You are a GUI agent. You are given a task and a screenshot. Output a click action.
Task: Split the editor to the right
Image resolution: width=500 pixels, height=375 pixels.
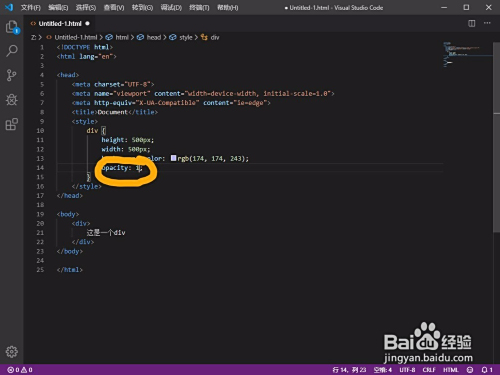[x=472, y=23]
